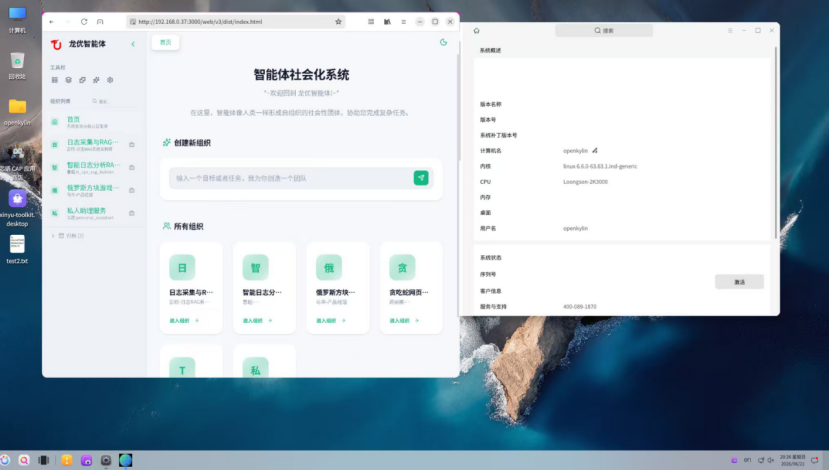The width and height of the screenshot is (829, 470).
Task: Open the settings gear in the sidebar toolbar
Action: click(x=110, y=80)
